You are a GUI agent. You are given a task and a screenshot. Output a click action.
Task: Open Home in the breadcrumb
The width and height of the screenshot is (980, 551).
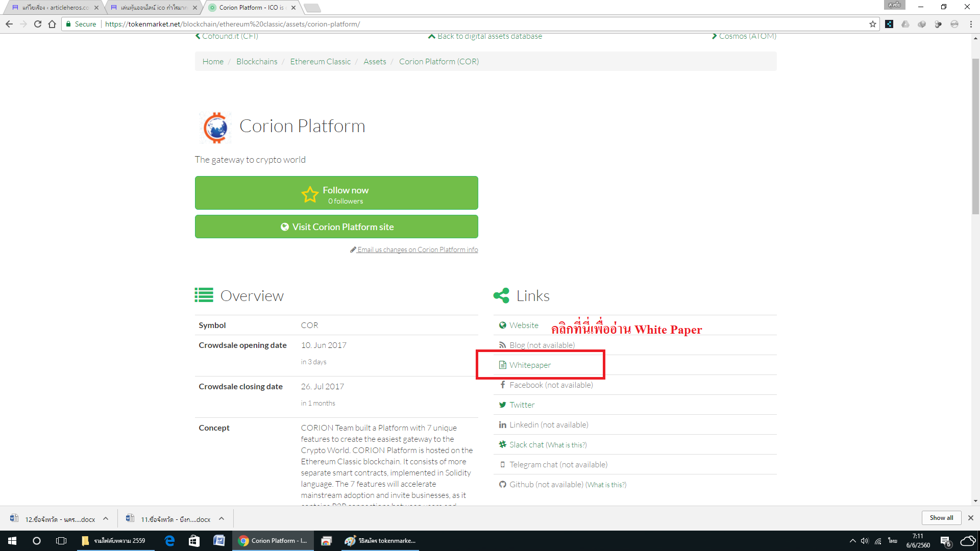pos(213,61)
